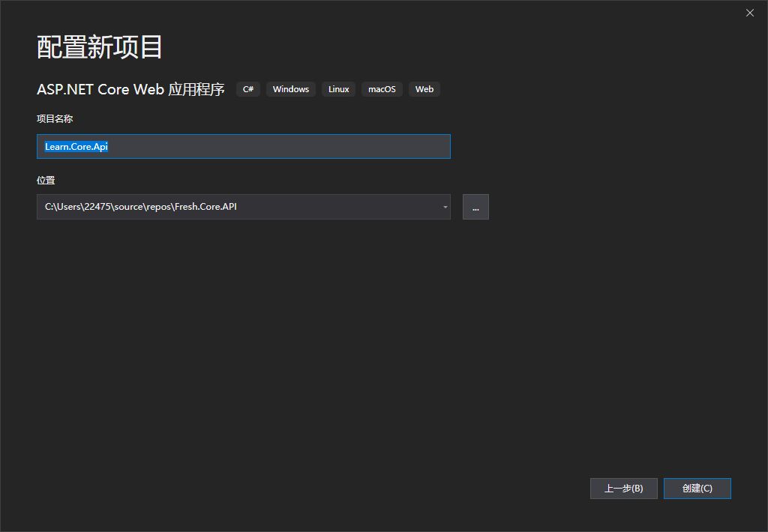Viewport: 768px width, 532px height.
Task: Click the Web tag badge
Action: coord(424,89)
